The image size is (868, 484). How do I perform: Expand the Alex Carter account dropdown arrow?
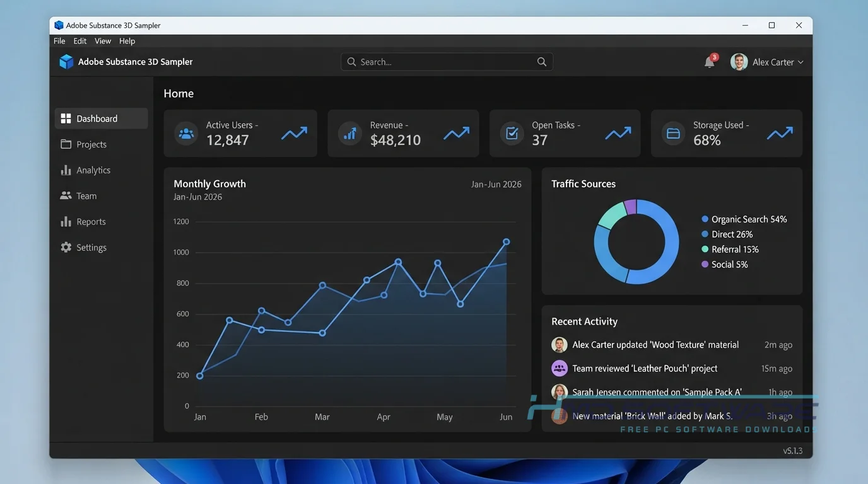click(801, 62)
